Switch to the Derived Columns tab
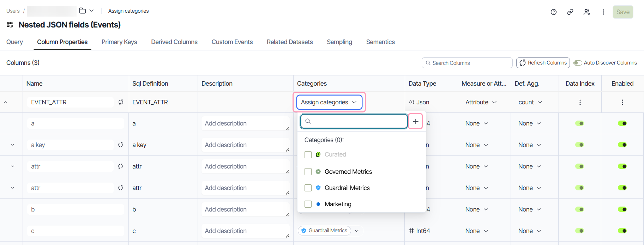The height and width of the screenshot is (245, 644). point(174,42)
